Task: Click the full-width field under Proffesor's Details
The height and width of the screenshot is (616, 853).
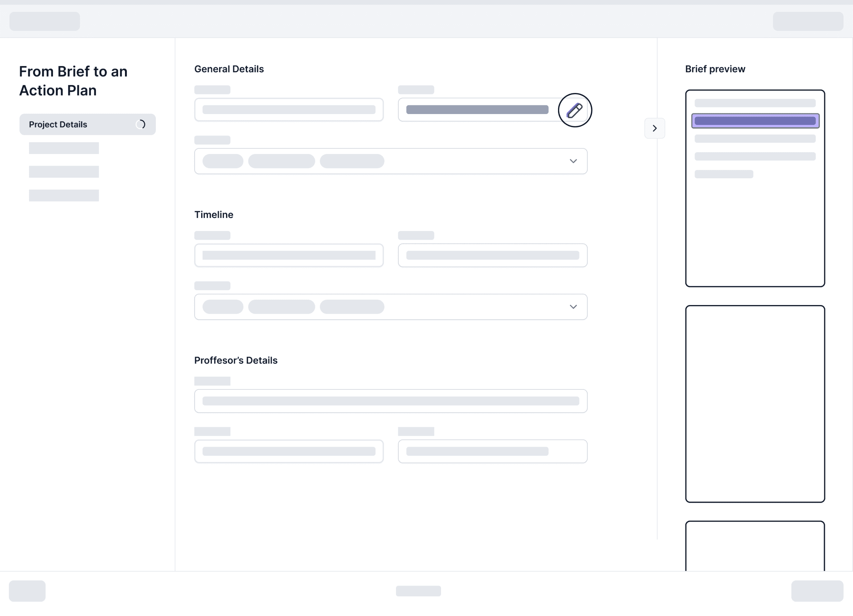Action: [x=391, y=401]
